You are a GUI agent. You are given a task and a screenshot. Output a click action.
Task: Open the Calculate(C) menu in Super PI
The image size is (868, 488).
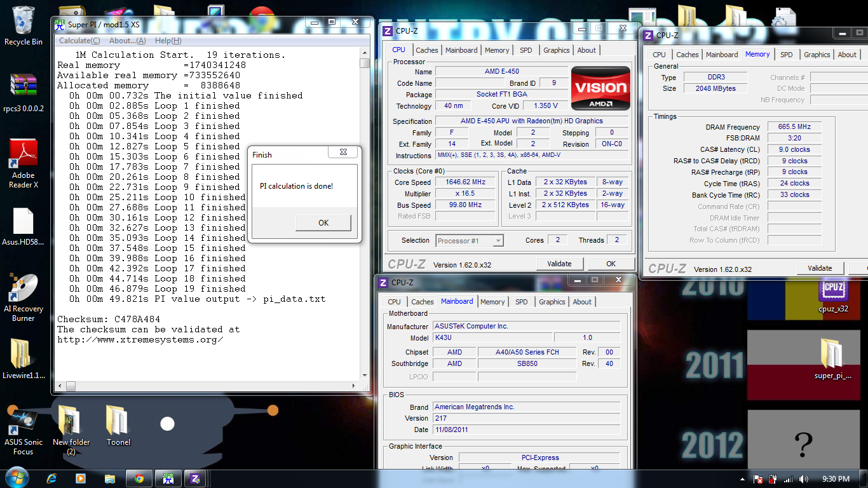79,41
